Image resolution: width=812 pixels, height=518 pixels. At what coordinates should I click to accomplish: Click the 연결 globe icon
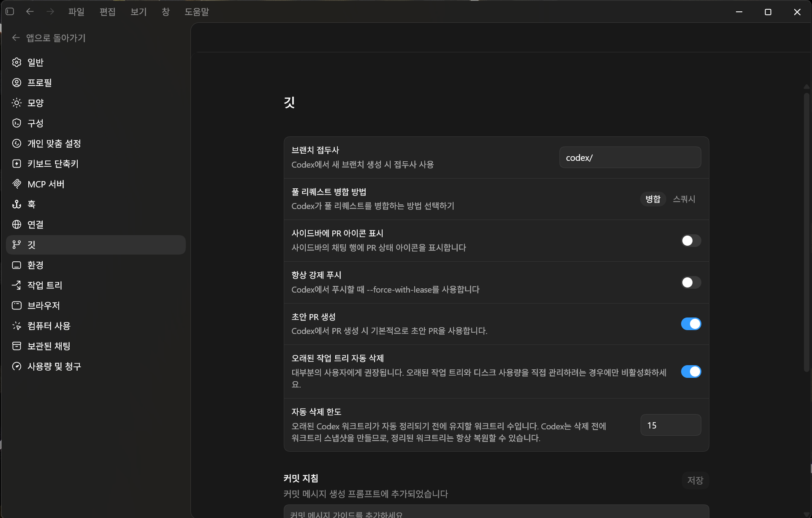[16, 225]
